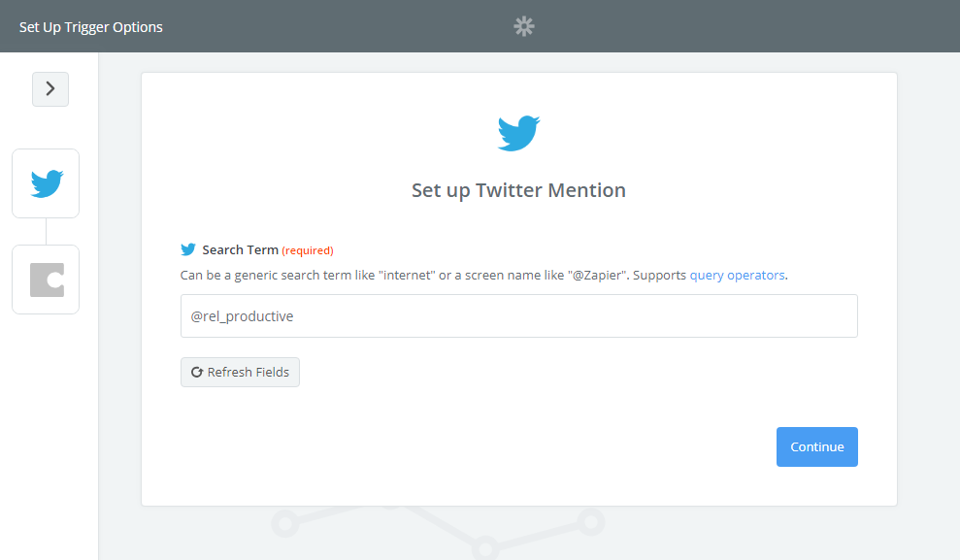Click the circular arrow refresh icon
Viewport: 960px width, 560px height.
pyautogui.click(x=196, y=373)
